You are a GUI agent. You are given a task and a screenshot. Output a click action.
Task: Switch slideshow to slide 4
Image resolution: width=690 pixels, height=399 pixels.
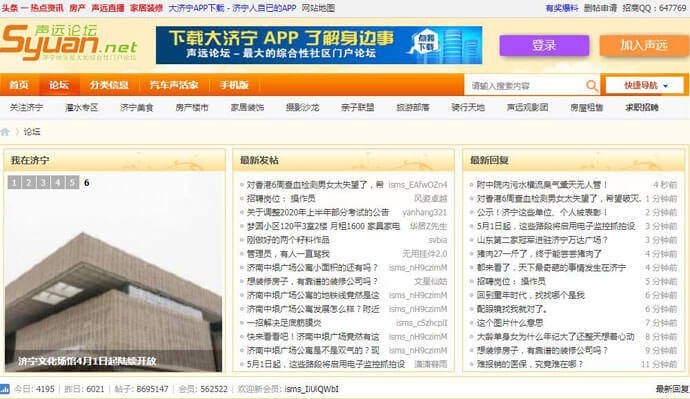[58, 182]
